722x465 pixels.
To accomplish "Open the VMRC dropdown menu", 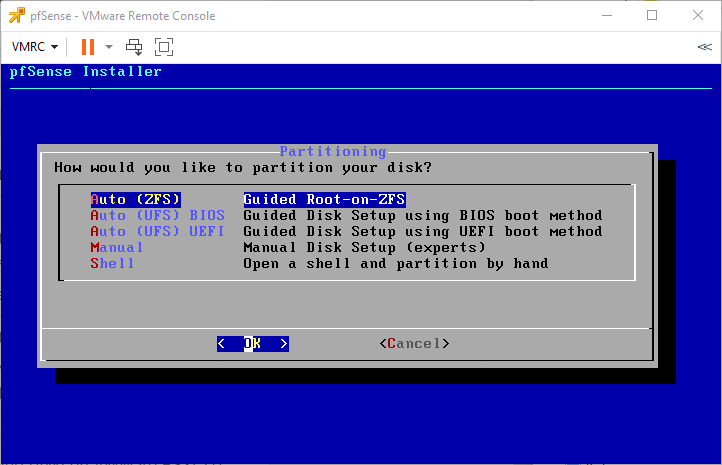I will 35,47.
